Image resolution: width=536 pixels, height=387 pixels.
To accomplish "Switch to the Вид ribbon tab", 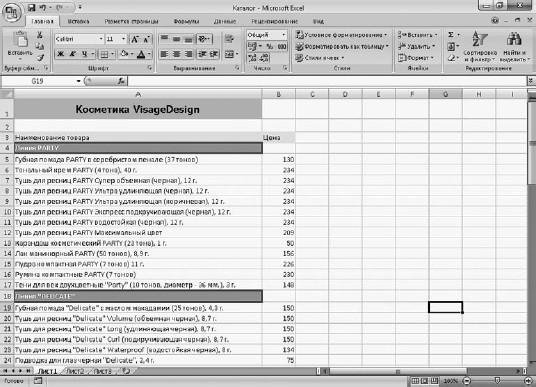I will coord(318,21).
